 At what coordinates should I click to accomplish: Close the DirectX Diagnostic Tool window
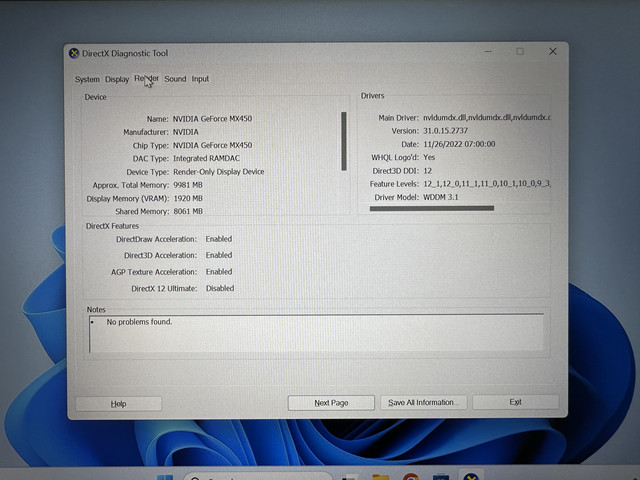(553, 51)
